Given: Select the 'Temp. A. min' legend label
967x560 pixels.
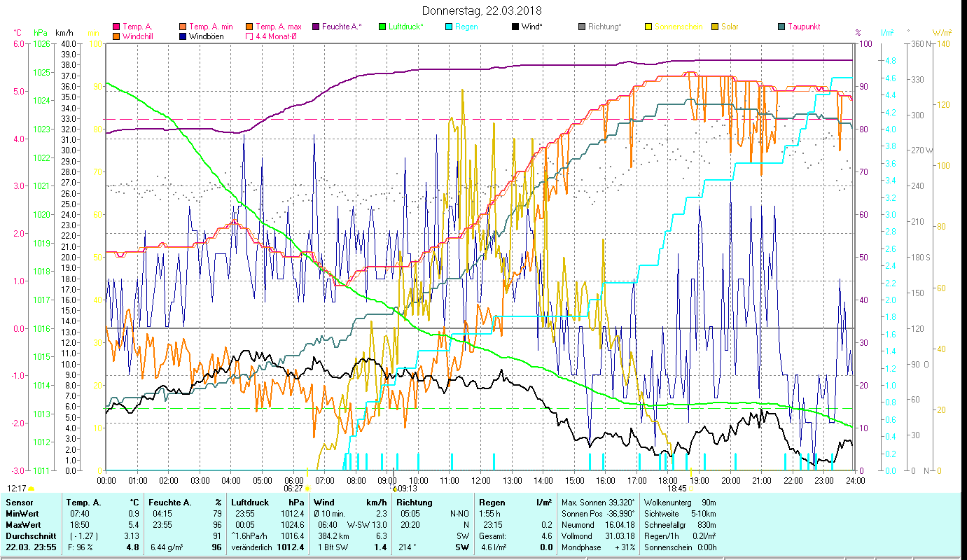Looking at the screenshot, I should point(211,27).
